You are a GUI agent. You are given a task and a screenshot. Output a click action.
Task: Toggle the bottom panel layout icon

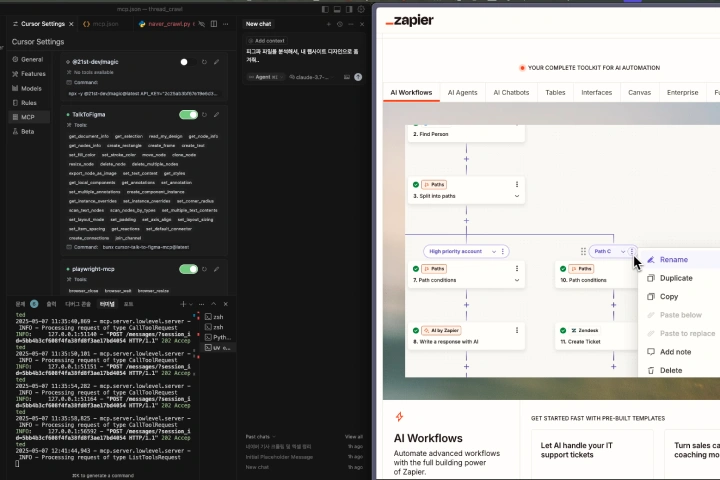click(337, 9)
